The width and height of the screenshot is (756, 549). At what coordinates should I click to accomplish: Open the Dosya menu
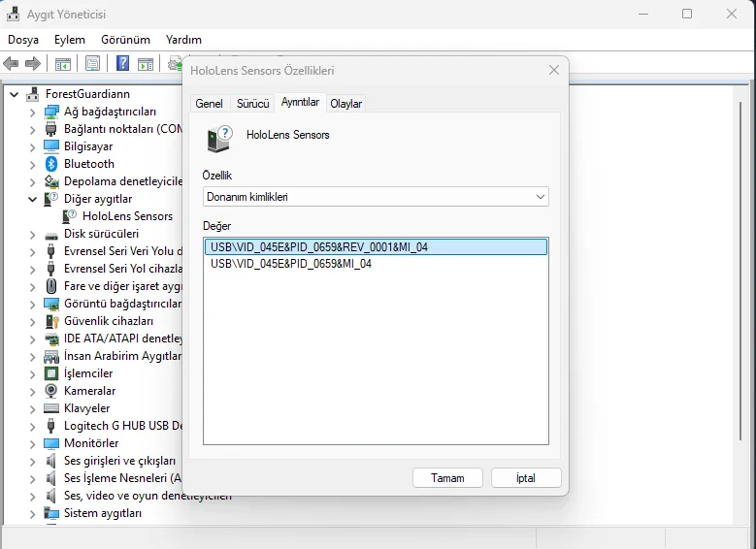23,40
